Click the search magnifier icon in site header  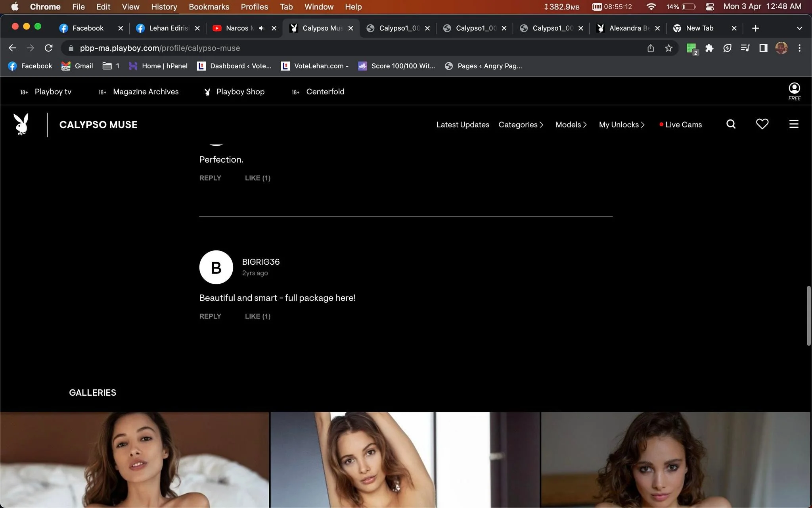coord(731,124)
